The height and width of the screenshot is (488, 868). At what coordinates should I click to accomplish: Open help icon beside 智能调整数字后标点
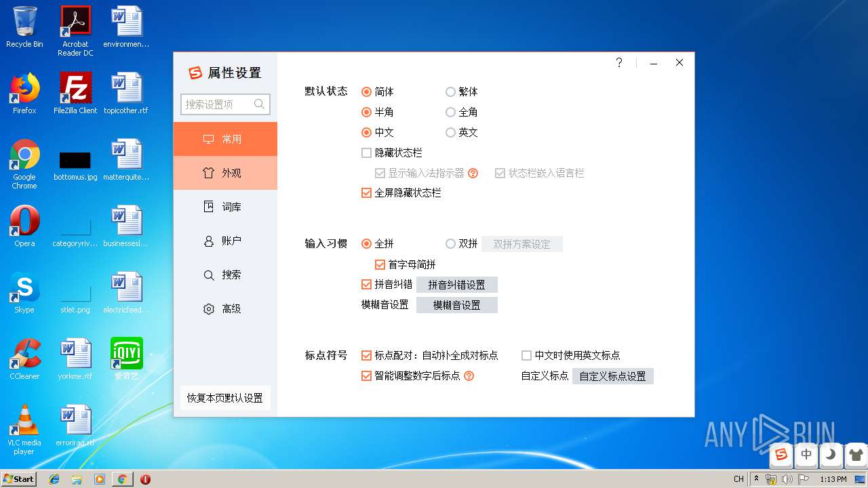point(469,375)
